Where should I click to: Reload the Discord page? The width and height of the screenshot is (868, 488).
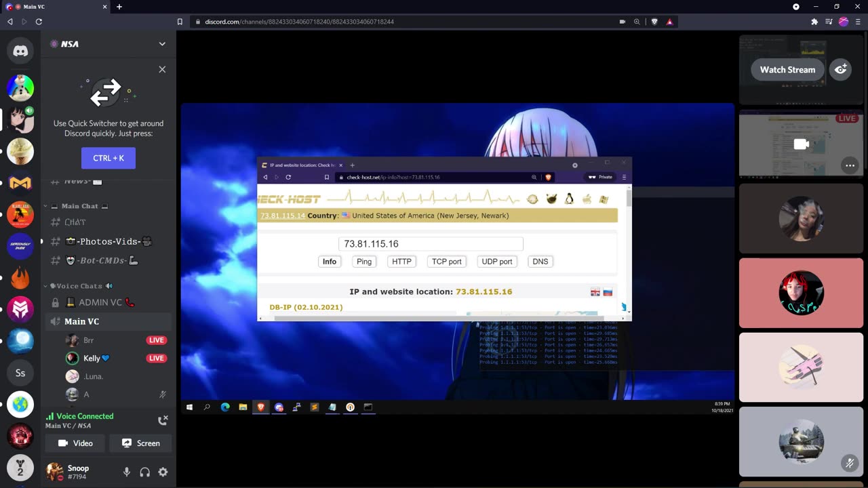coord(39,22)
